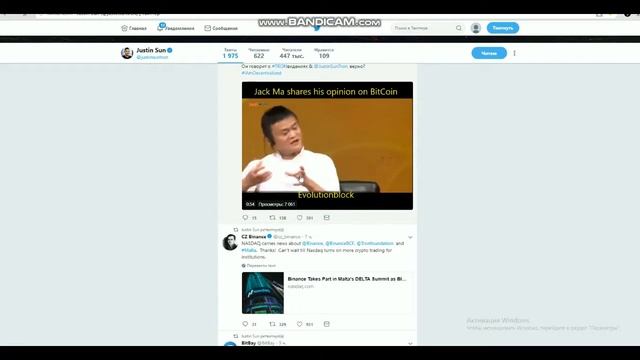Screen dimensions: 640x360
Task: Open the Messages envelope item
Action: point(221,28)
